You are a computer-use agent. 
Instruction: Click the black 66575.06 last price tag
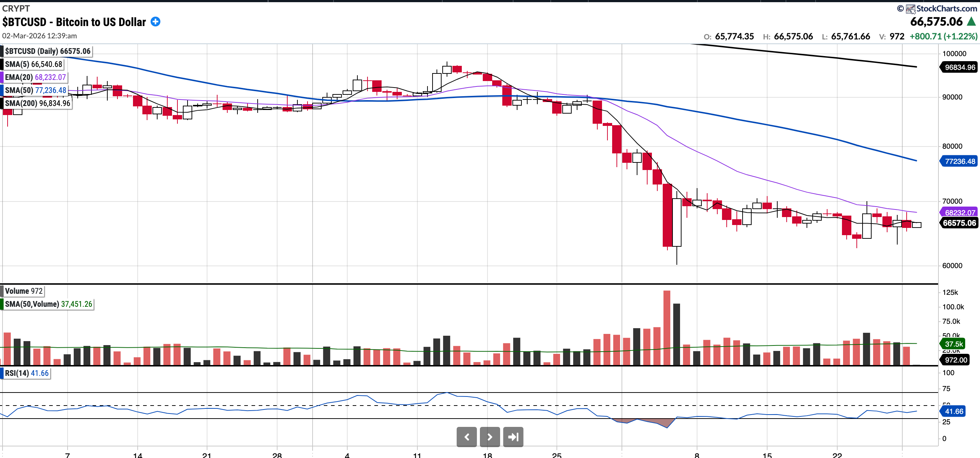pos(959,223)
